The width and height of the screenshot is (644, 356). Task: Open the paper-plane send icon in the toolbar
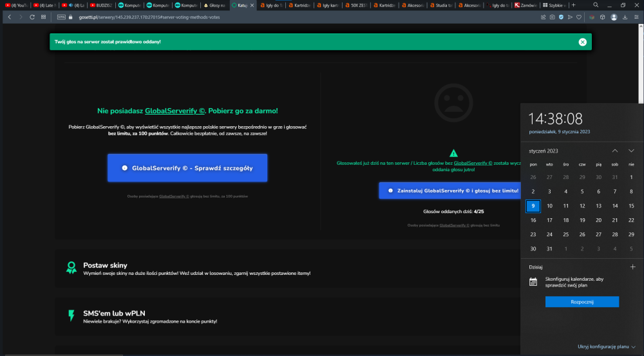[x=570, y=17]
